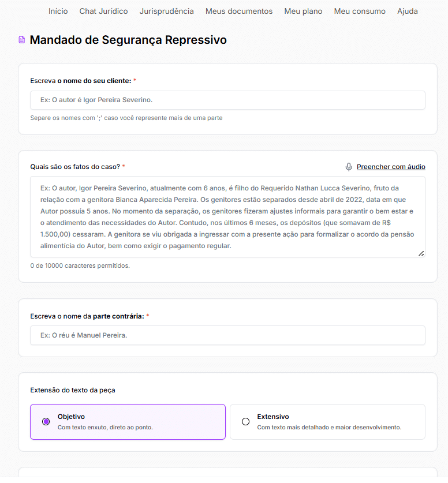Viewport: 448px width, 483px height.
Task: Click the client name input field
Action: point(227,100)
